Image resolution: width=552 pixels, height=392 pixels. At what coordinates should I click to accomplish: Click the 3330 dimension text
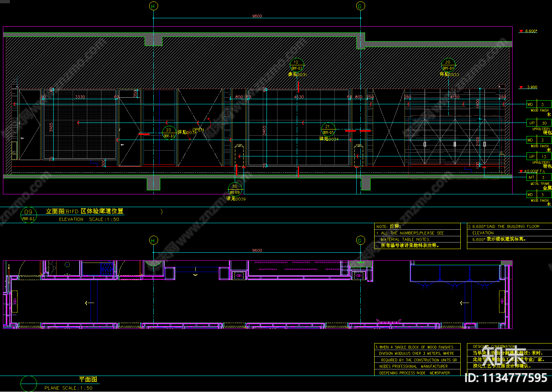point(80,97)
